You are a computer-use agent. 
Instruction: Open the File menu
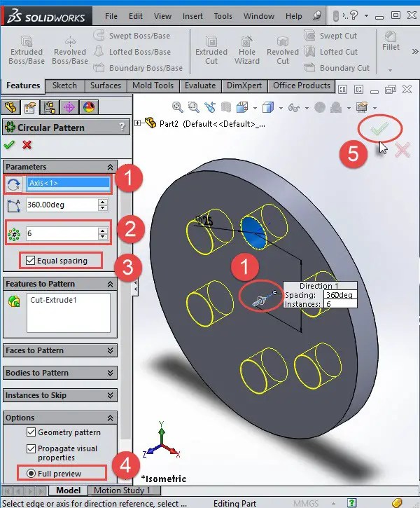(x=111, y=16)
